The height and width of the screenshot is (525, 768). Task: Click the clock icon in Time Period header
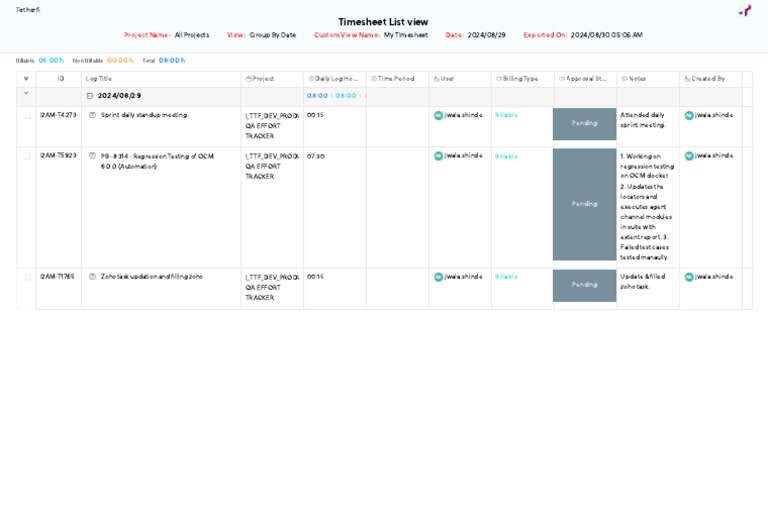pyautogui.click(x=374, y=79)
